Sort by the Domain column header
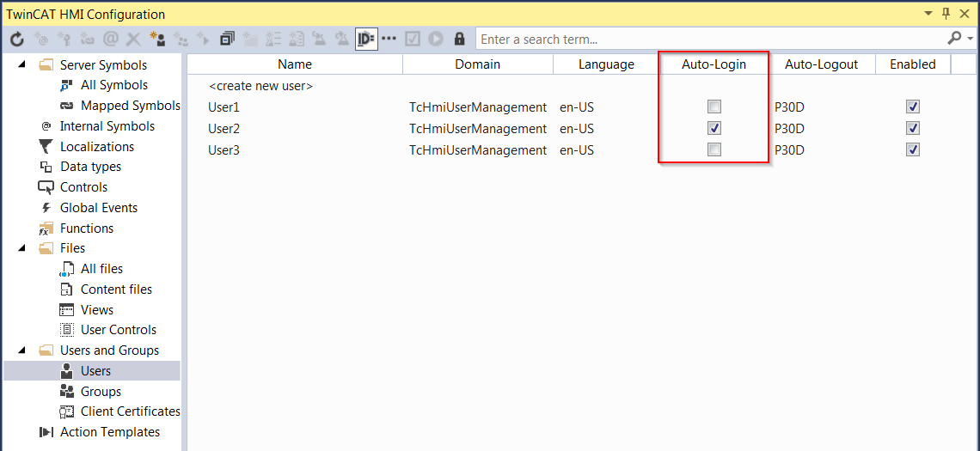Viewport: 980px width, 451px height. tap(477, 64)
